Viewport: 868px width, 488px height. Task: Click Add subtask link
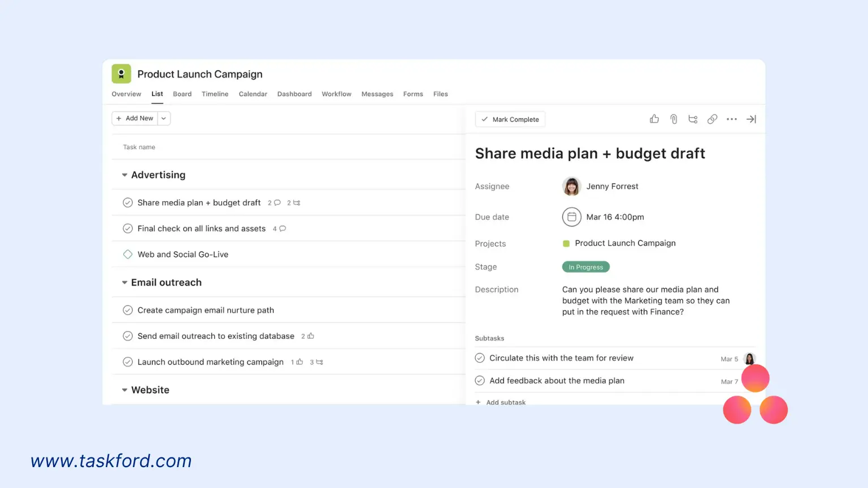(x=505, y=402)
